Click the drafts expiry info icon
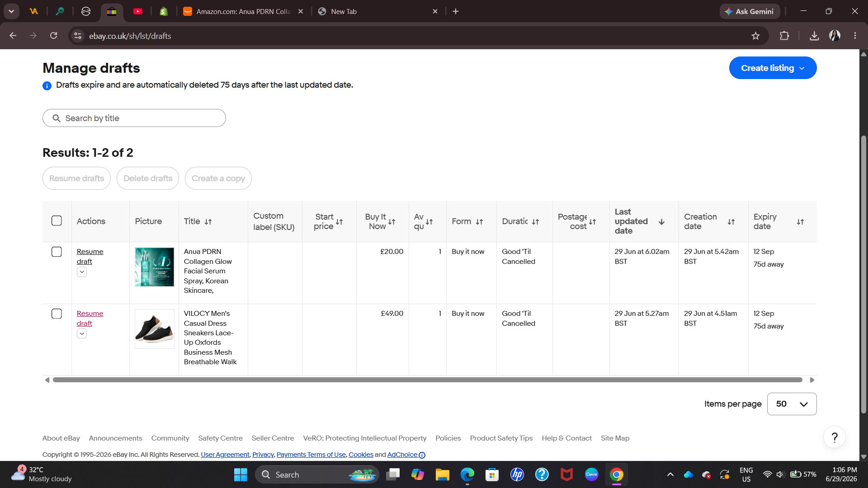868x488 pixels. click(47, 86)
